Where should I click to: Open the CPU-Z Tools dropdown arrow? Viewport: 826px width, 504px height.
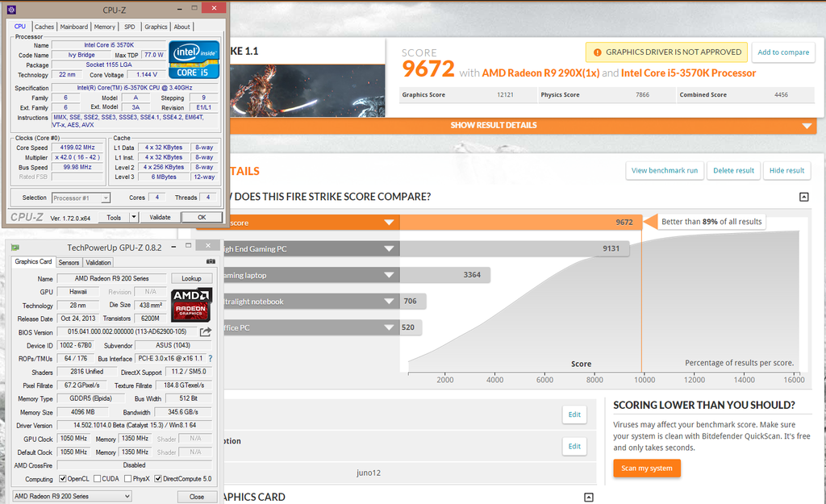pyautogui.click(x=134, y=217)
